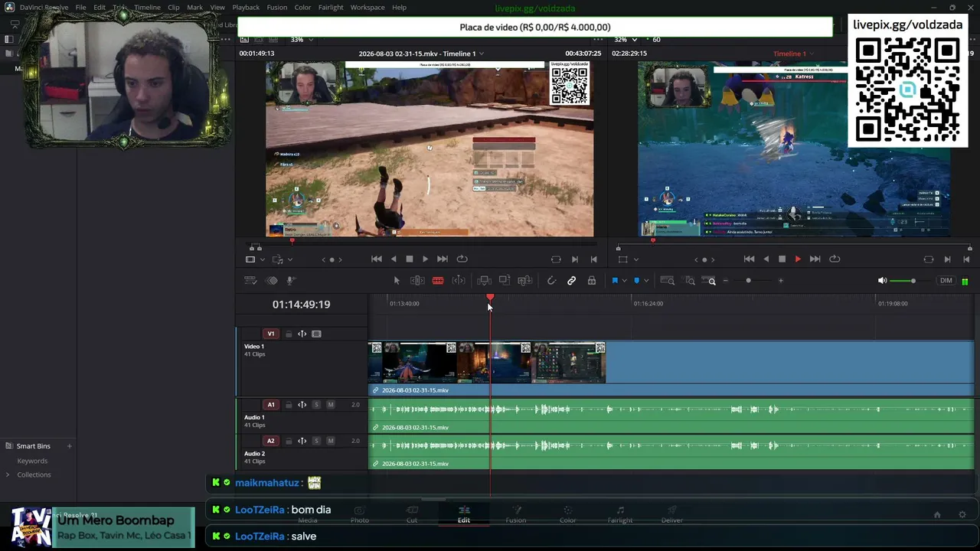Add a new Smart Bin

pyautogui.click(x=69, y=446)
